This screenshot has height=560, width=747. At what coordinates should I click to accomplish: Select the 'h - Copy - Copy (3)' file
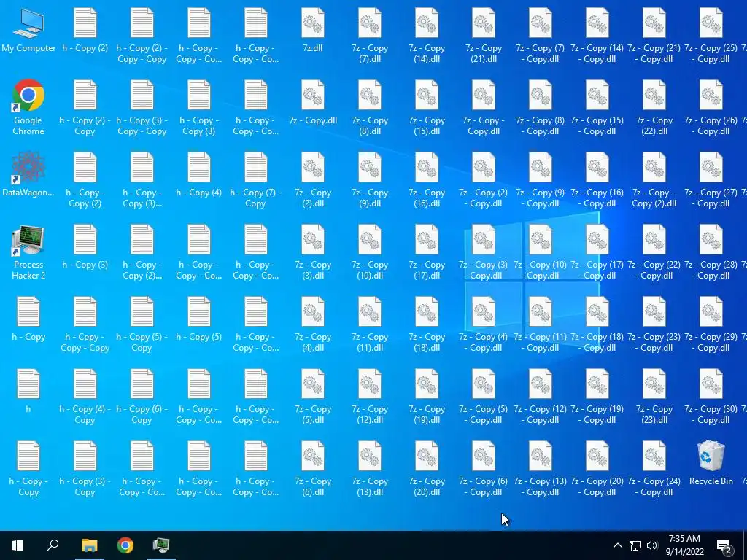pos(199,108)
